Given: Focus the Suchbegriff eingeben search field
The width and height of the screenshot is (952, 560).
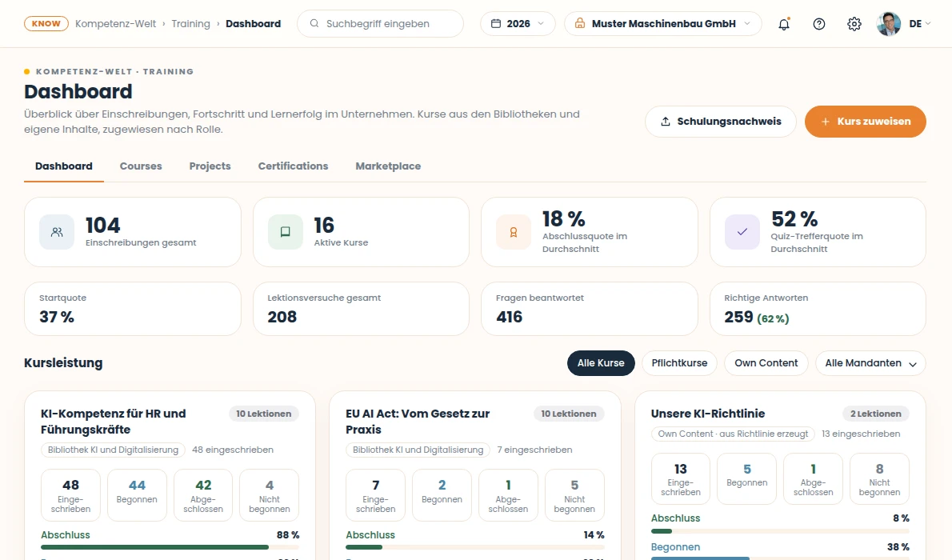Looking at the screenshot, I should [380, 24].
